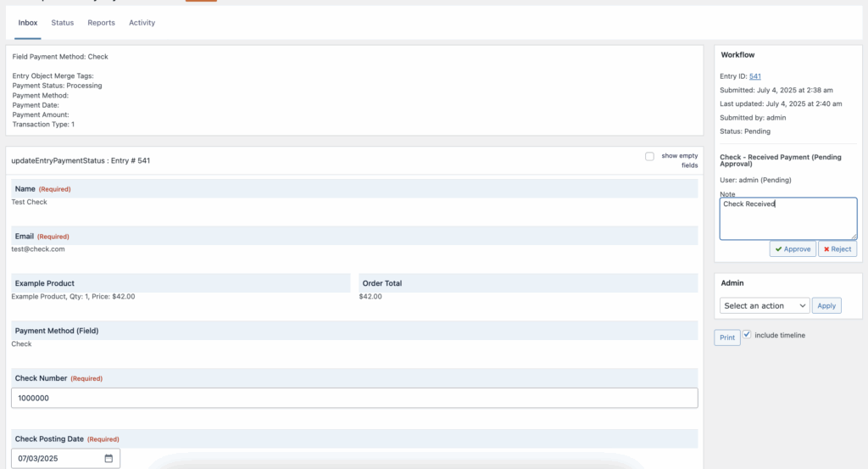Open the Status tab
Image resolution: width=868 pixels, height=469 pixels.
(63, 23)
